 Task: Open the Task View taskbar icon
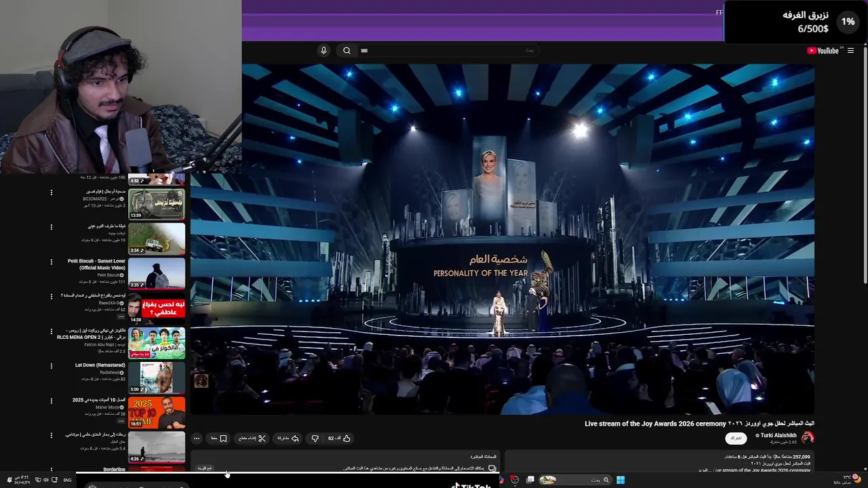pos(530,480)
